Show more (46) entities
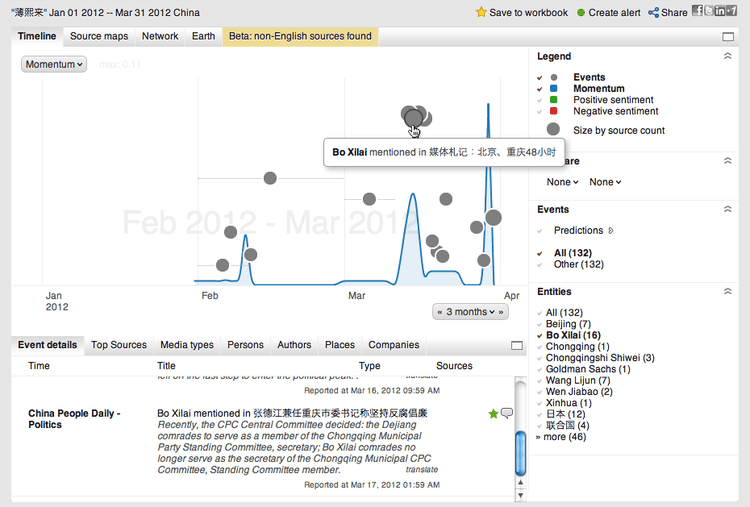 566,436
